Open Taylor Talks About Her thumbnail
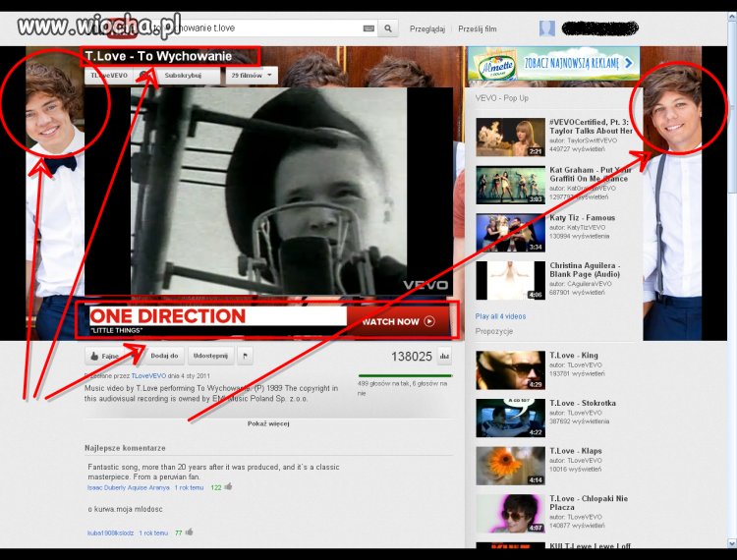This screenshot has height=560, width=737. (x=510, y=137)
